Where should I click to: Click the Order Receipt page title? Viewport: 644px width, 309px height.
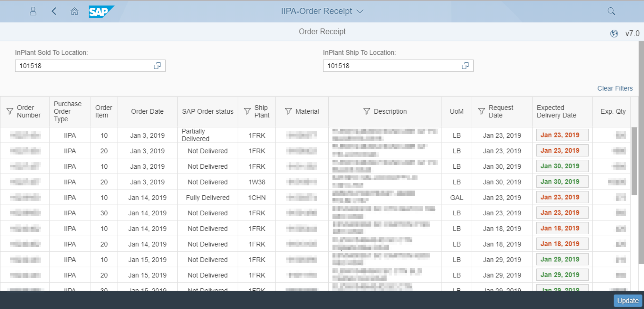(322, 32)
